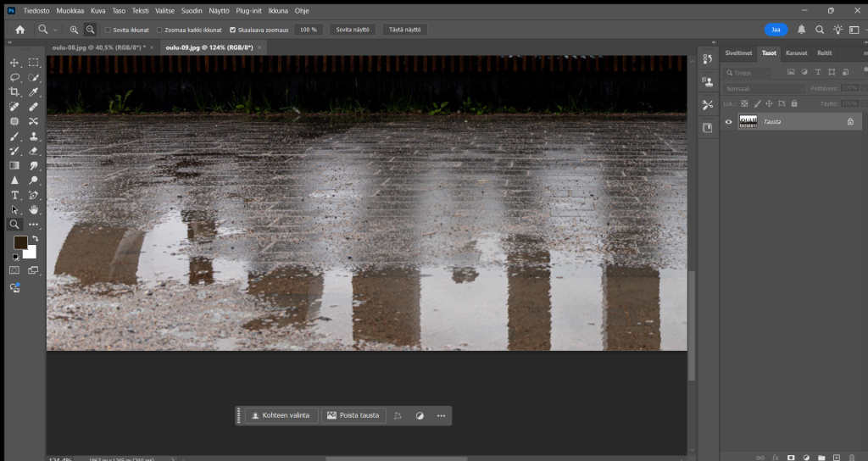868x461 pixels.
Task: Pick the Eyedropper tool
Action: [34, 92]
